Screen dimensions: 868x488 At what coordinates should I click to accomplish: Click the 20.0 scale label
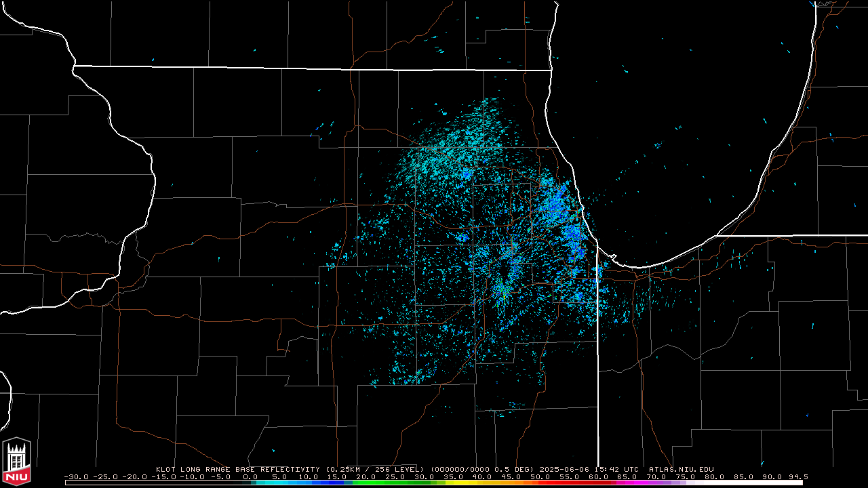pos(366,476)
